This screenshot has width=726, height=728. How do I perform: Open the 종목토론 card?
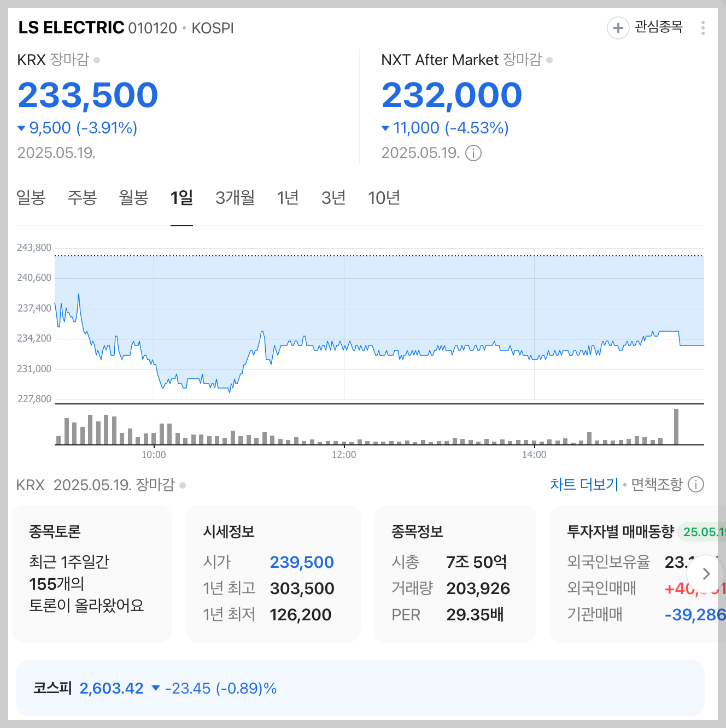92,574
